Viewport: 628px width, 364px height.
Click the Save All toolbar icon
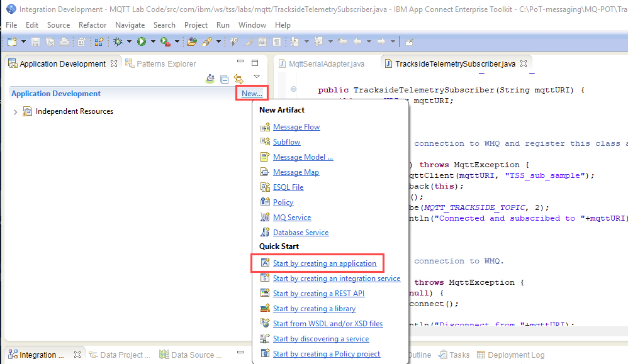click(x=50, y=41)
